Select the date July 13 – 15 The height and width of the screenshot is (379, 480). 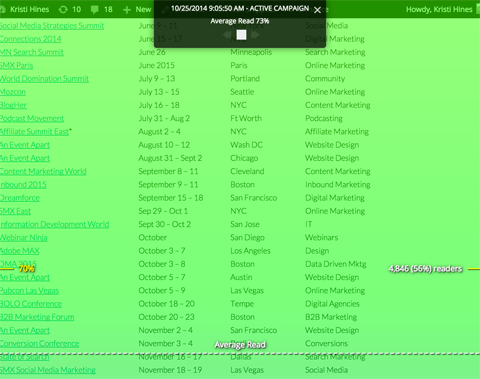click(x=159, y=92)
